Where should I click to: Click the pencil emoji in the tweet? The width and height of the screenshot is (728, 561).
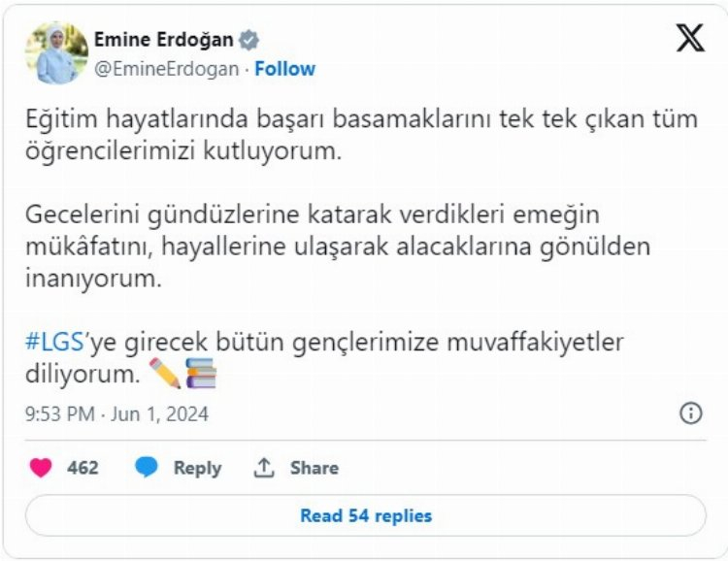(x=163, y=373)
